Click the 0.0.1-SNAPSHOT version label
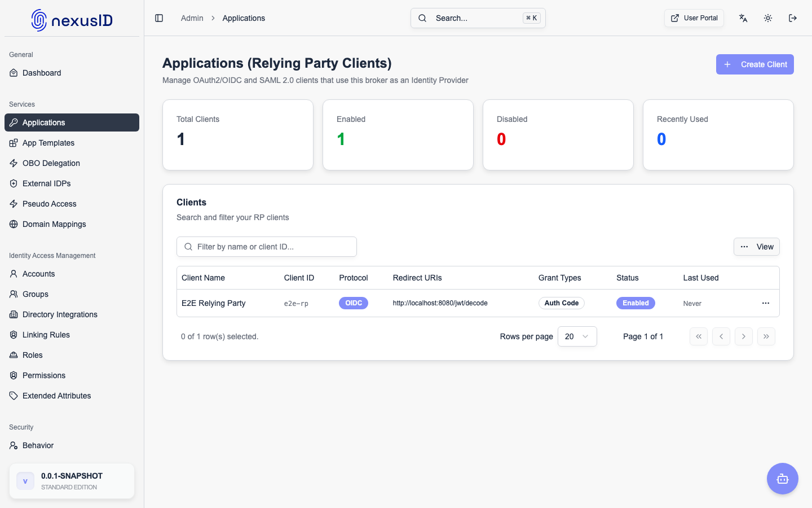 click(x=72, y=476)
